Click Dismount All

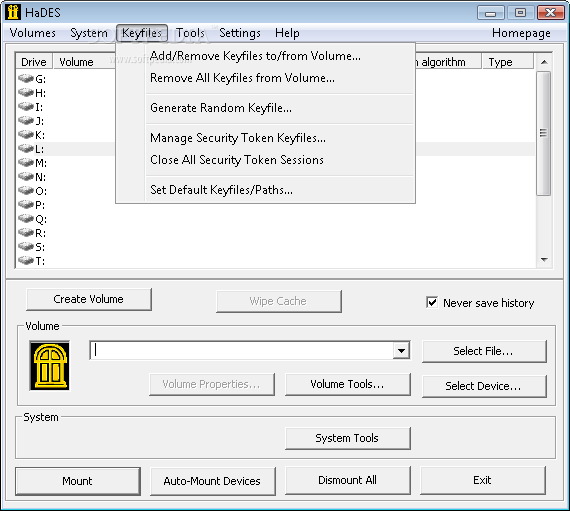348,480
